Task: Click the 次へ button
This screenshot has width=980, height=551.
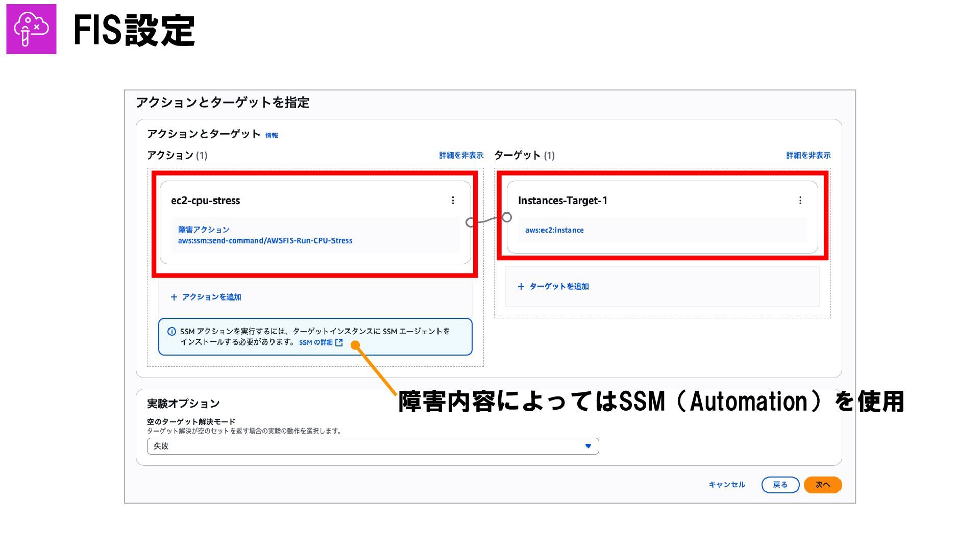Action: (x=822, y=485)
